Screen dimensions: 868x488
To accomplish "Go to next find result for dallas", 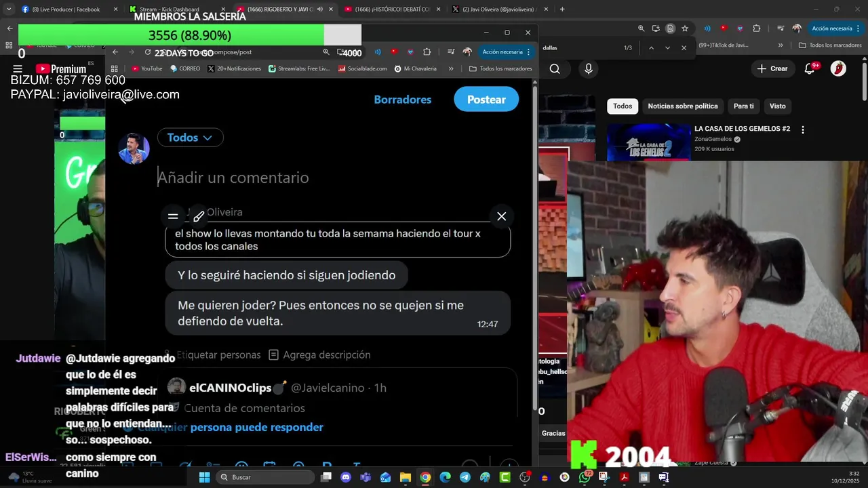I will pyautogui.click(x=667, y=47).
